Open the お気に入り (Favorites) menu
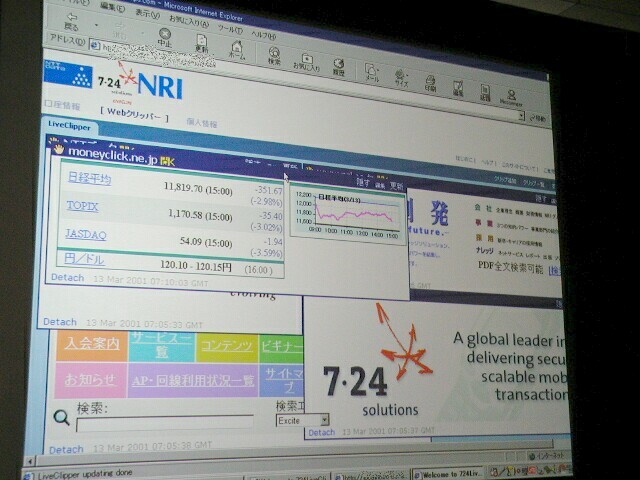Viewport: 640px width, 480px height. (189, 19)
